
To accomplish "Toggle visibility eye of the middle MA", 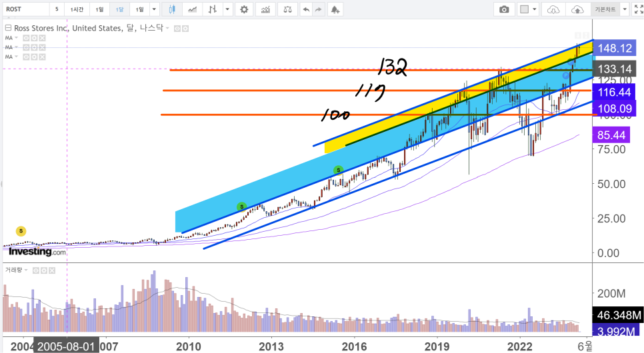I will (x=26, y=47).
